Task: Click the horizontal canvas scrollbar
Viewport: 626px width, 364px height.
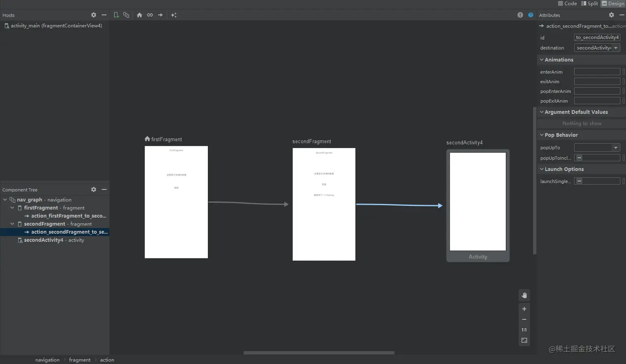Action: coord(319,353)
